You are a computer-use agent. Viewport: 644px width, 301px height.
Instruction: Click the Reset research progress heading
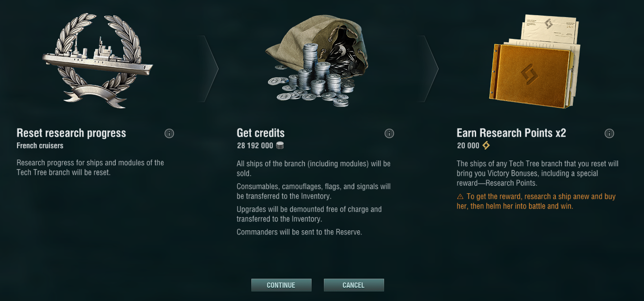(71, 133)
